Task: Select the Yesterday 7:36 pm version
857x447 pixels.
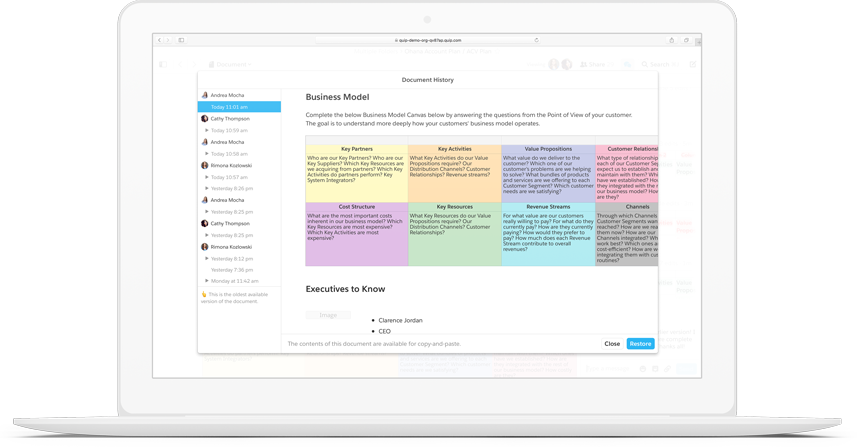Action: coord(231,270)
